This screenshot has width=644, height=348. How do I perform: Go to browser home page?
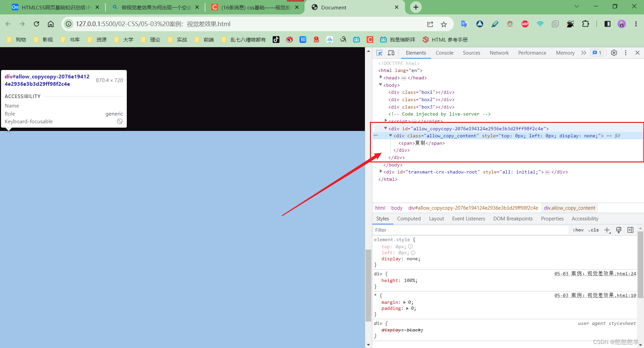(x=51, y=24)
